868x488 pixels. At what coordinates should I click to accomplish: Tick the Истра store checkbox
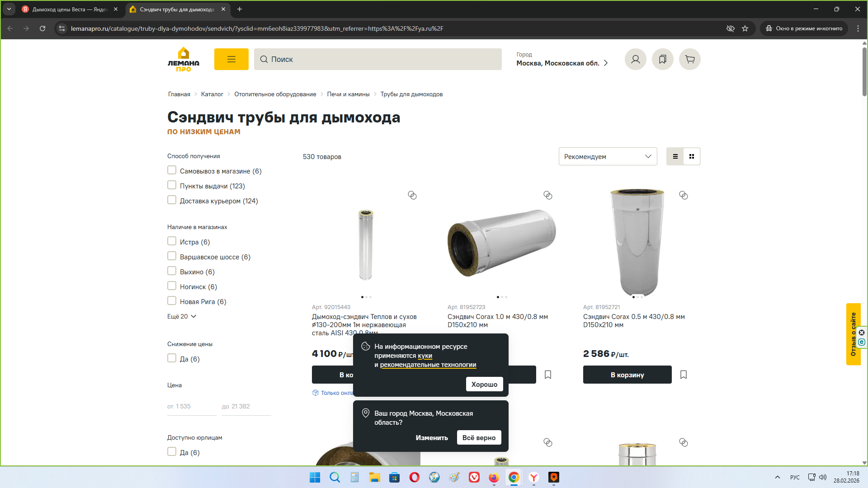tap(172, 241)
